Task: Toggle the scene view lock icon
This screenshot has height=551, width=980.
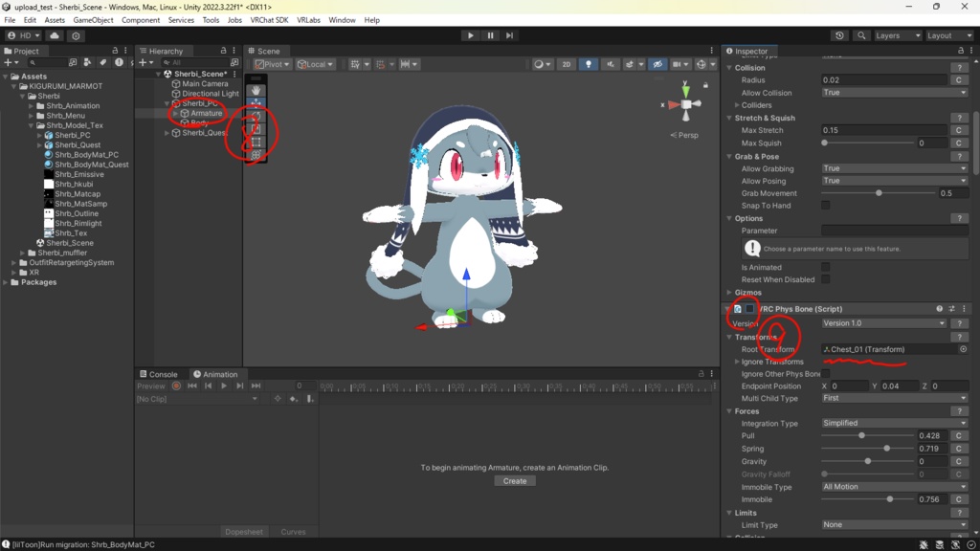Action: point(705,85)
